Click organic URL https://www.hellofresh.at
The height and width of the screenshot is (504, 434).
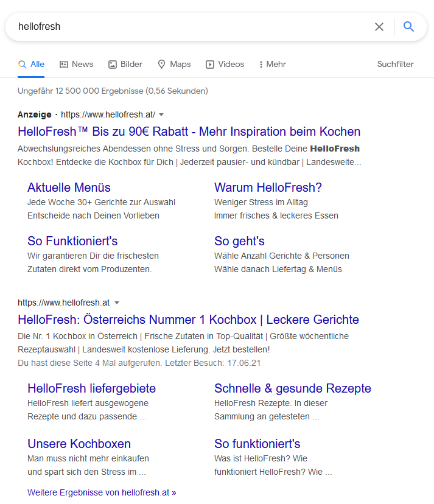[x=64, y=303]
